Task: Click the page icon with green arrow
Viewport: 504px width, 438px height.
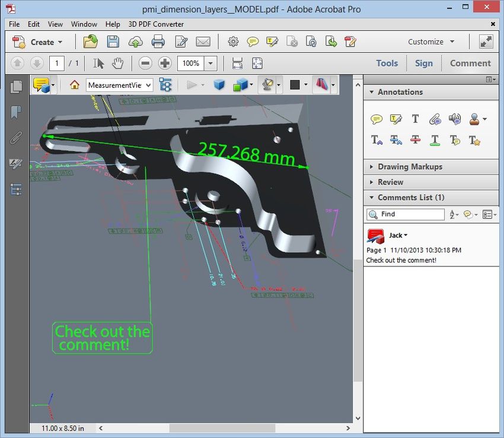Action: [x=331, y=42]
